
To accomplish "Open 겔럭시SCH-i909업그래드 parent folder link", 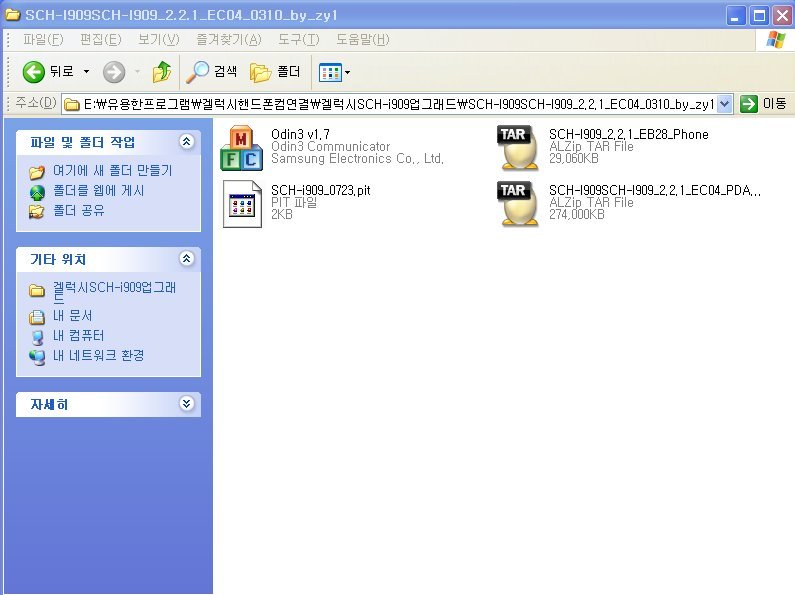I will coord(115,293).
